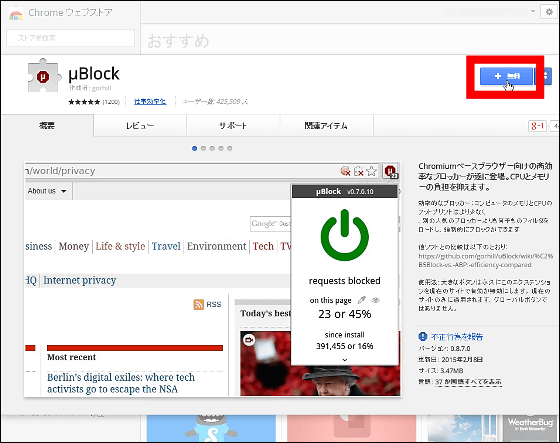The height and width of the screenshot is (443, 560).
Task: Expand the chevron at popup bottom
Action: pyautogui.click(x=345, y=360)
